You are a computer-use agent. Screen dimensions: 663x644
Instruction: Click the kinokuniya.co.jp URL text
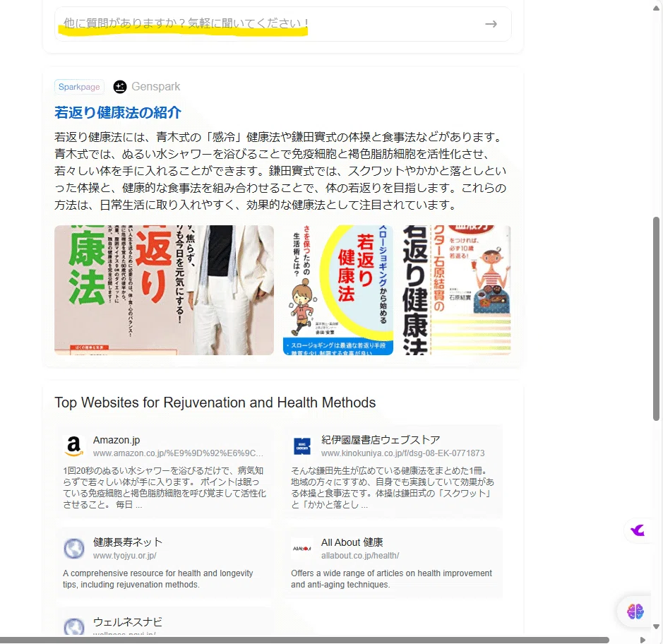point(403,453)
